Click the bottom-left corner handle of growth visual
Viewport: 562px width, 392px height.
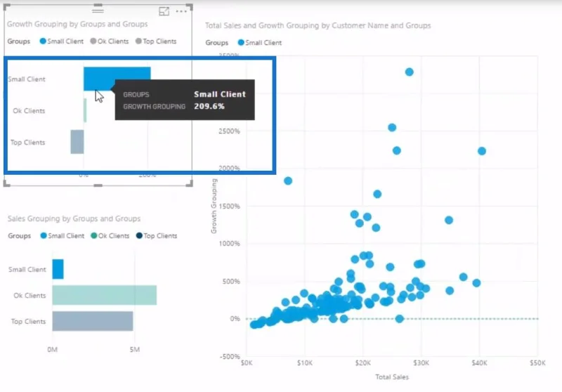[x=6, y=183]
